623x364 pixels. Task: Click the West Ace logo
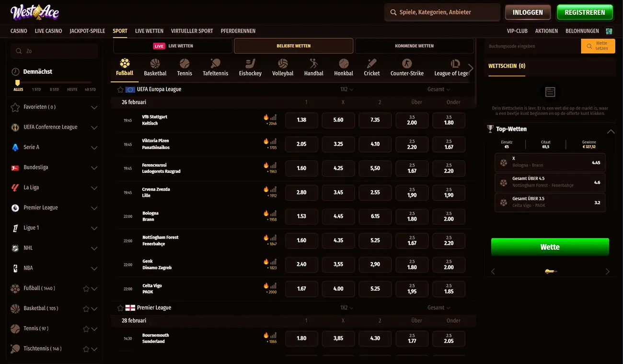click(35, 12)
